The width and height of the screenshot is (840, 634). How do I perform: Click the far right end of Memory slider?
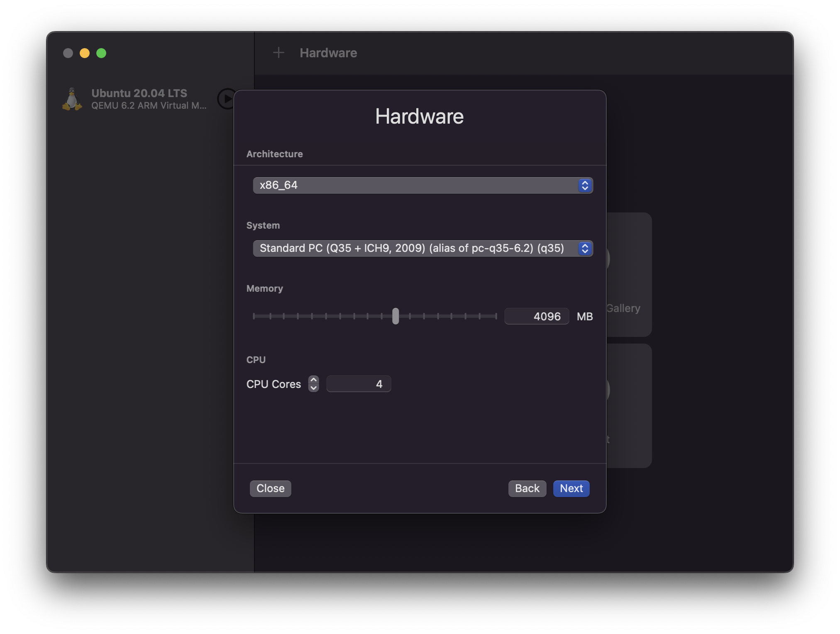[496, 316]
